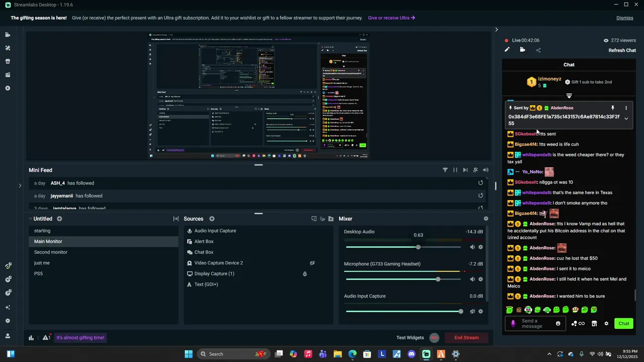
Task: Click It's almost gifting time notice
Action: [80, 338]
